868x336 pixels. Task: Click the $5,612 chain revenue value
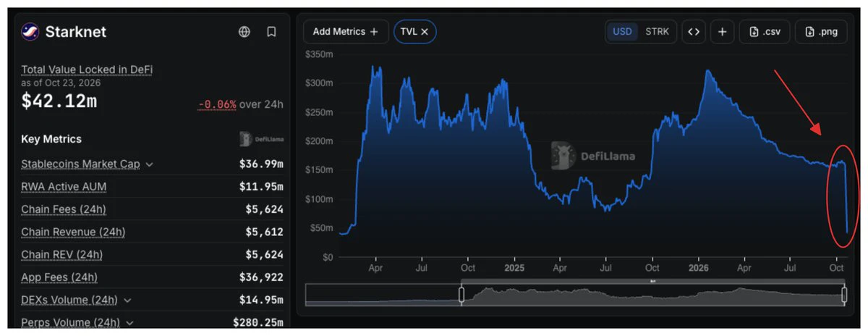(x=264, y=232)
